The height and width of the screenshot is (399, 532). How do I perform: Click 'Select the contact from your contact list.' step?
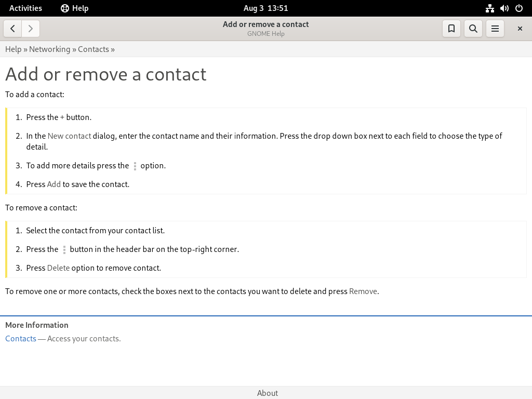[x=96, y=230]
